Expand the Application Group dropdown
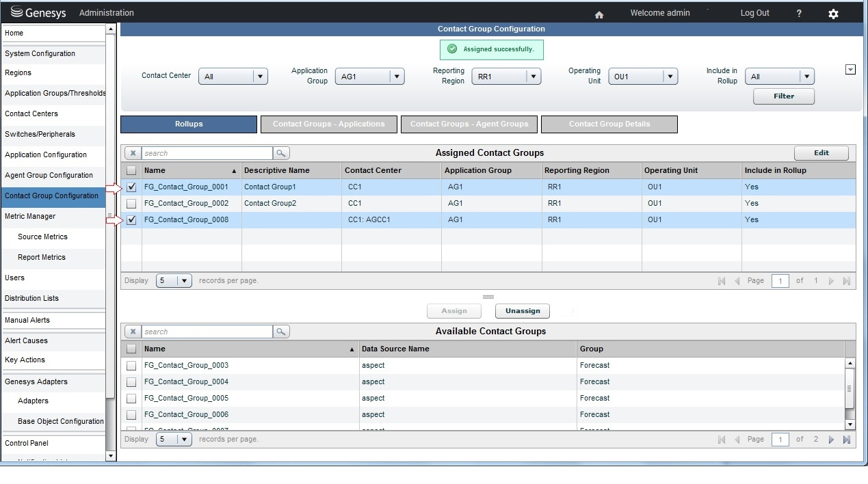This screenshot has width=868, height=484. tap(370, 77)
